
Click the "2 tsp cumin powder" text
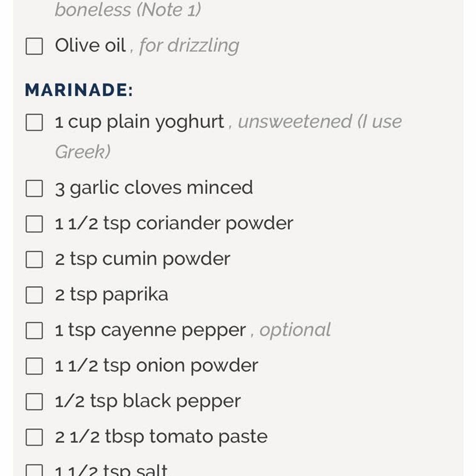click(x=143, y=259)
